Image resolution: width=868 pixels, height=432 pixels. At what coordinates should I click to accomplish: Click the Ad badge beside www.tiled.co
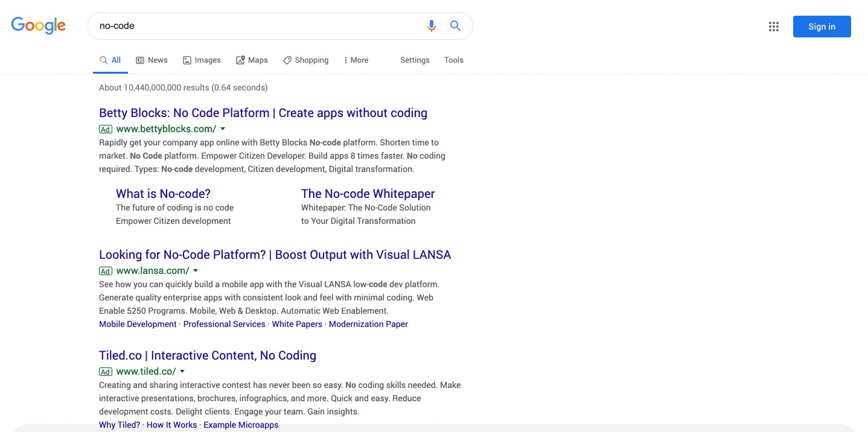tap(106, 372)
